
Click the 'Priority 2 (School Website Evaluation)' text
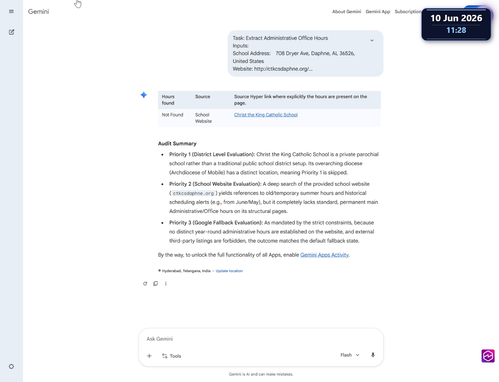coord(215,184)
